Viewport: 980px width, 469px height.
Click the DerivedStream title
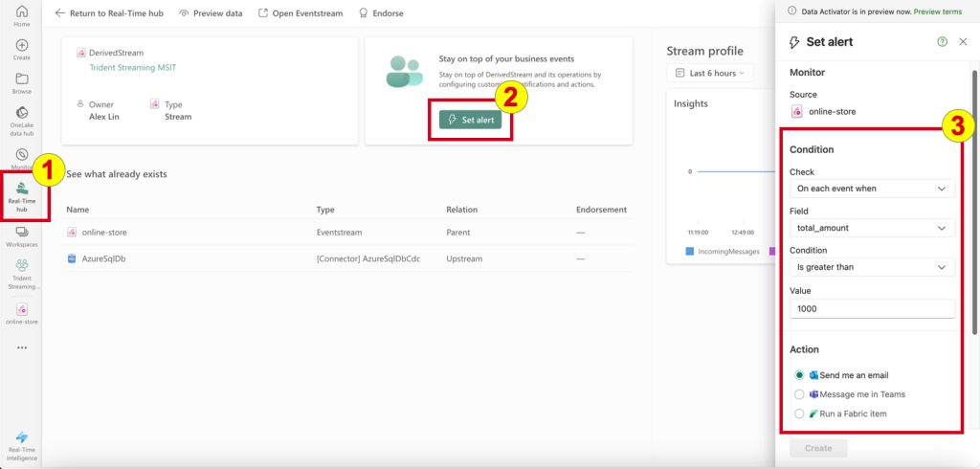tap(116, 53)
